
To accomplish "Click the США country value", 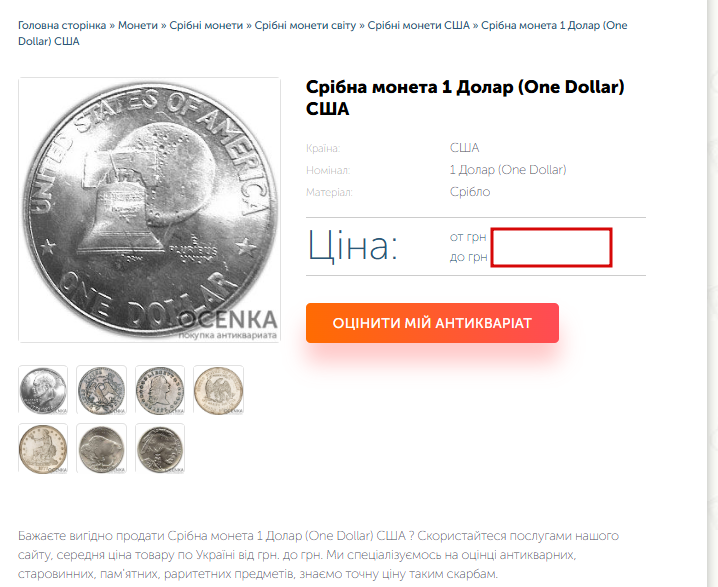I will (464, 147).
